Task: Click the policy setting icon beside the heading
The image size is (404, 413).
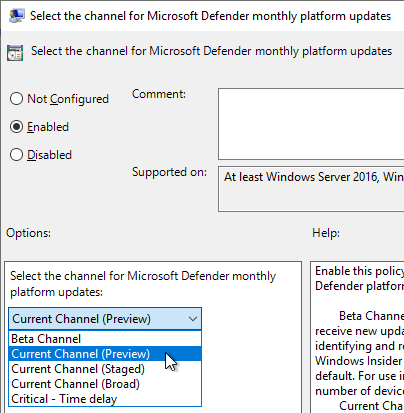Action: pos(15,53)
